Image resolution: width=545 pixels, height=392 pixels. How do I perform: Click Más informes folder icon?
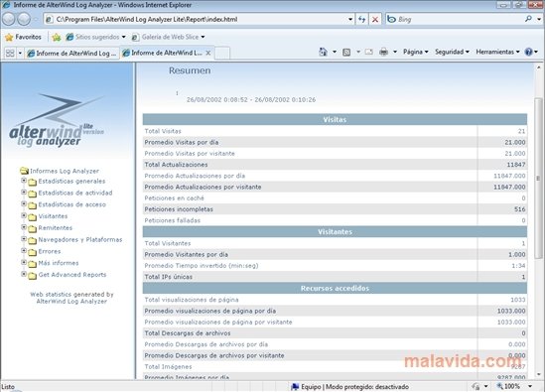(33, 264)
